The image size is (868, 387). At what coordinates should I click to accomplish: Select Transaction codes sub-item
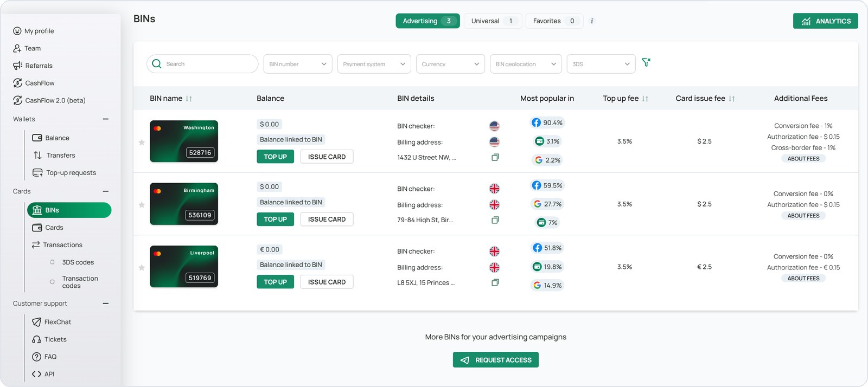pyautogui.click(x=74, y=282)
